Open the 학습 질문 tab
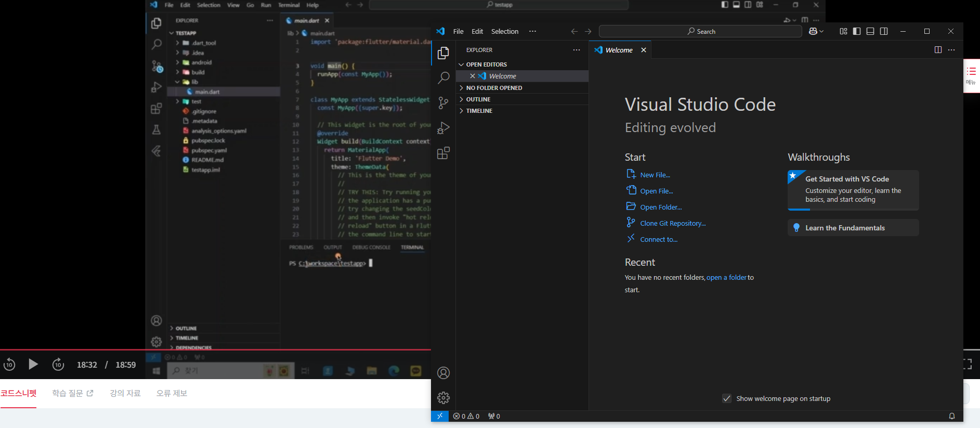Viewport: 980px width, 428px height. 73,393
